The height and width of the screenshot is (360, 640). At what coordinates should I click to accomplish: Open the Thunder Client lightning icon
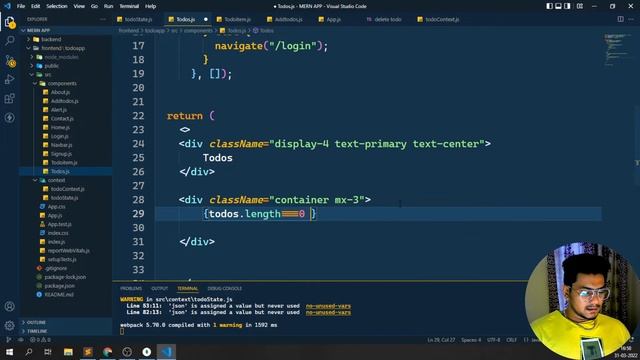[x=10, y=118]
